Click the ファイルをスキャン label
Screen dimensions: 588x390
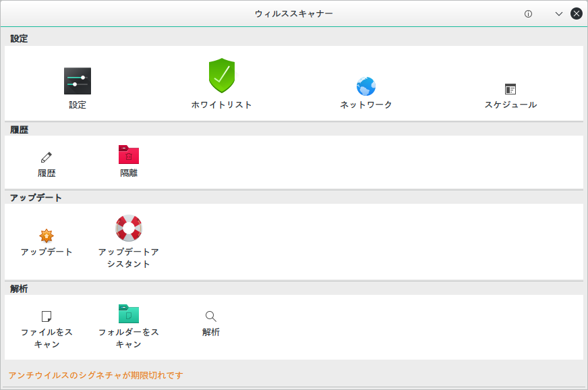[47, 338]
